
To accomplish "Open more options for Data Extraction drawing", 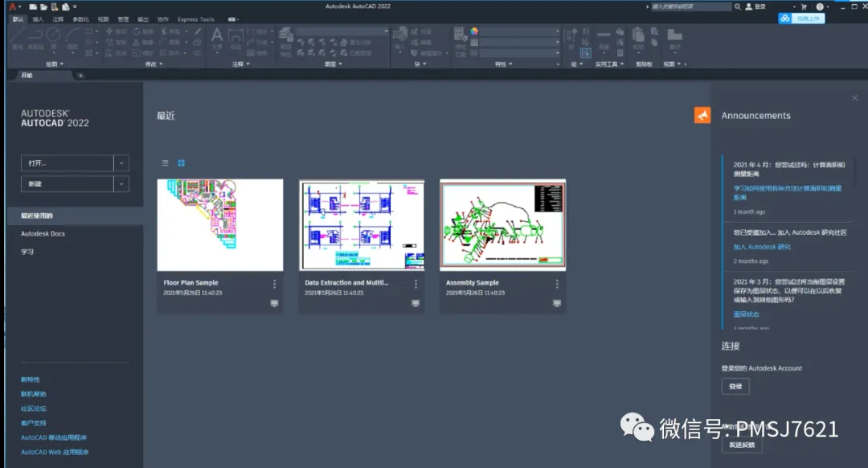I will point(416,284).
